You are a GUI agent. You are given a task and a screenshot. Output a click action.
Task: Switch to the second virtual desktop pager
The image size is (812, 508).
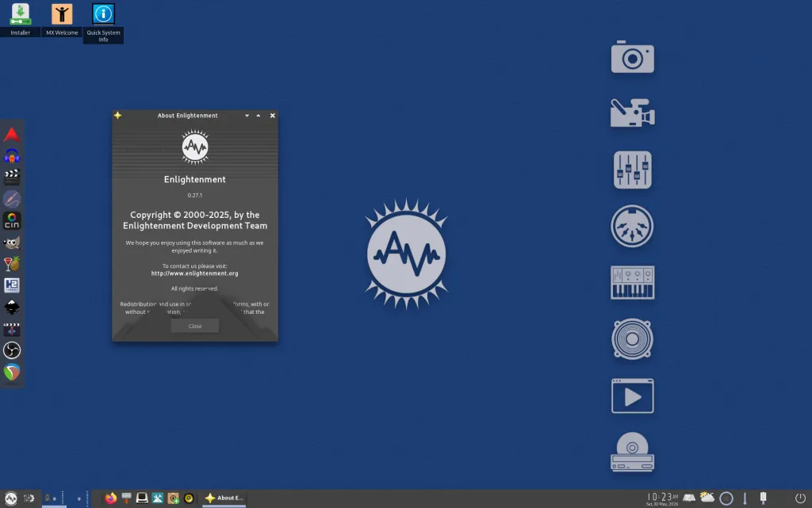click(78, 498)
